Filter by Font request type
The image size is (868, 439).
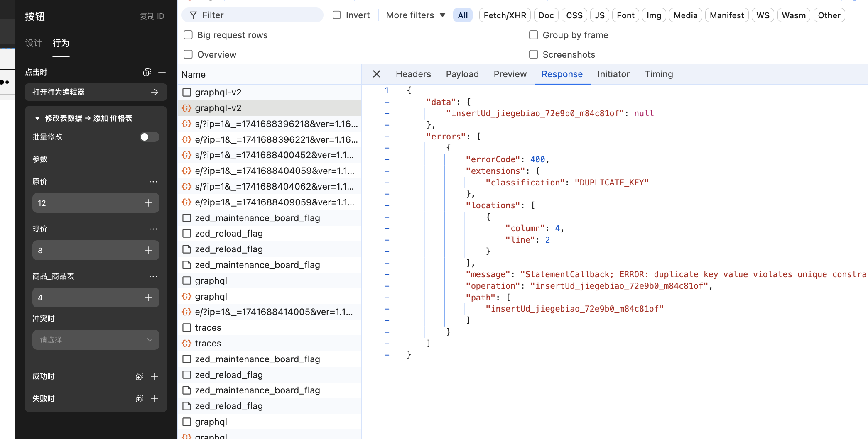coord(625,15)
